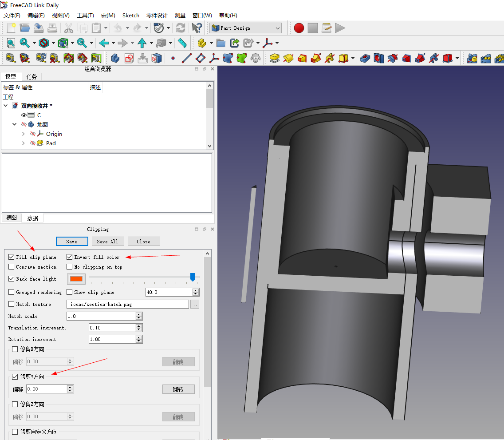Viewport: 504px width, 440px height.
Task: Uncheck Fill clip plane checkbox
Action: [x=12, y=257]
